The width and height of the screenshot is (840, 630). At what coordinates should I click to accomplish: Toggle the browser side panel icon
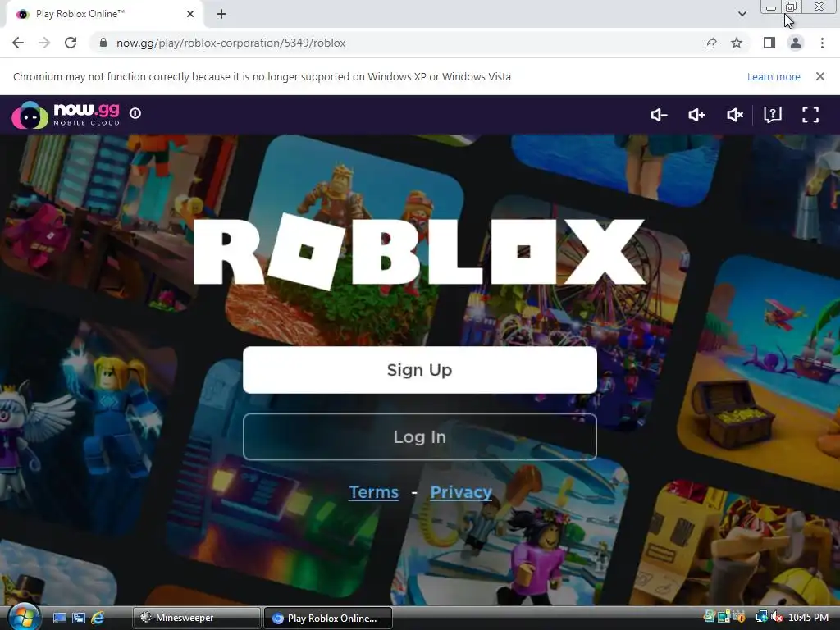click(769, 43)
